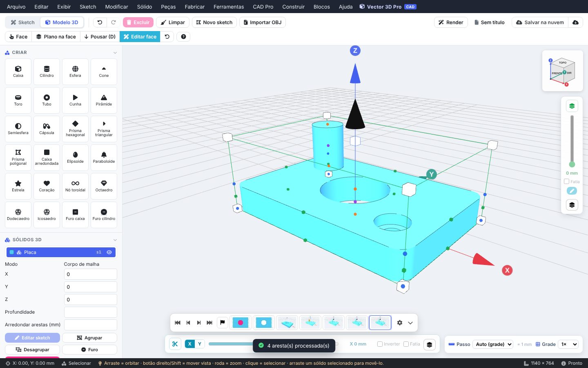The height and width of the screenshot is (368, 588).
Task: Click the cloud download icon
Action: coord(575,22)
